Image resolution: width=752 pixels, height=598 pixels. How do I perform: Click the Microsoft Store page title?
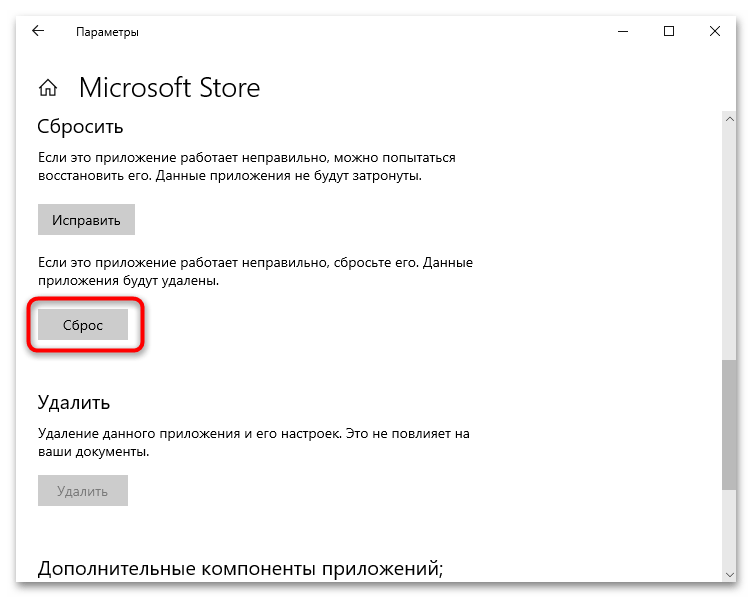[x=169, y=88]
